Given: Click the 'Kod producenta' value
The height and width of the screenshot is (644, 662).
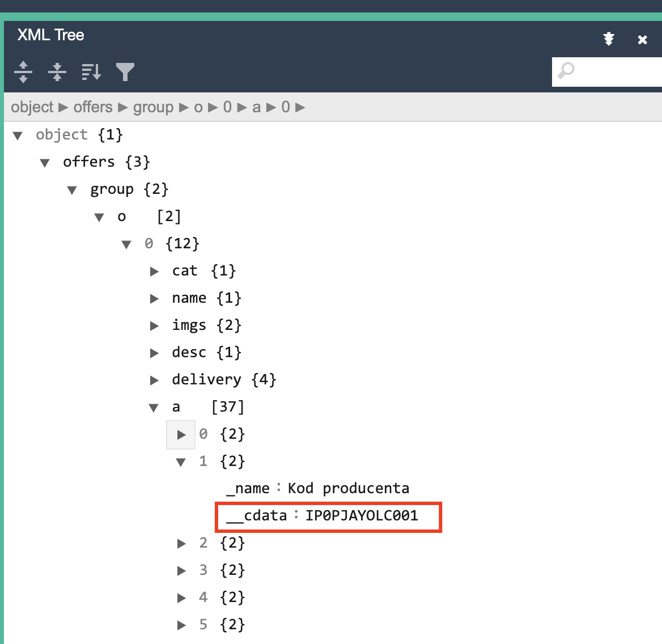Looking at the screenshot, I should pyautogui.click(x=349, y=488).
